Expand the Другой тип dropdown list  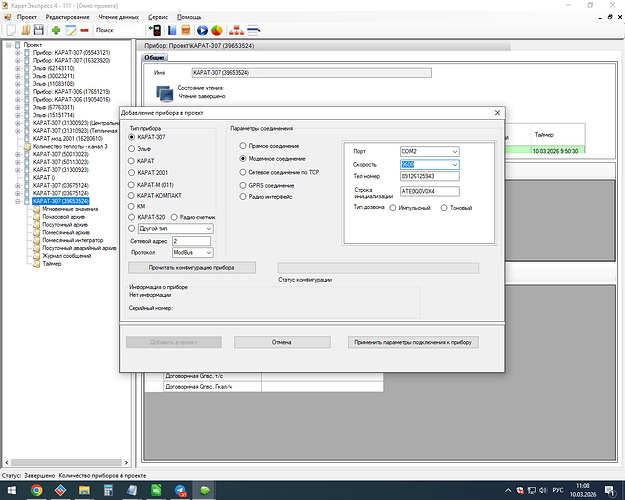click(208, 229)
